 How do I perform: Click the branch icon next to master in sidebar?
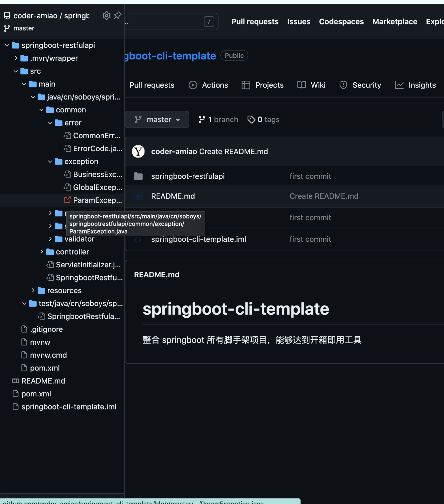pyautogui.click(x=7, y=28)
